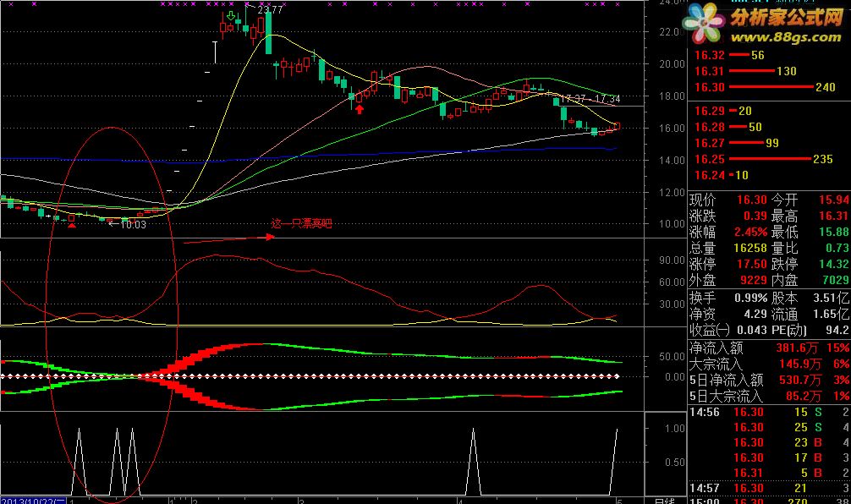The width and height of the screenshot is (851, 504).
Task: Click the 20.00 price axis label
Action: tap(672, 64)
